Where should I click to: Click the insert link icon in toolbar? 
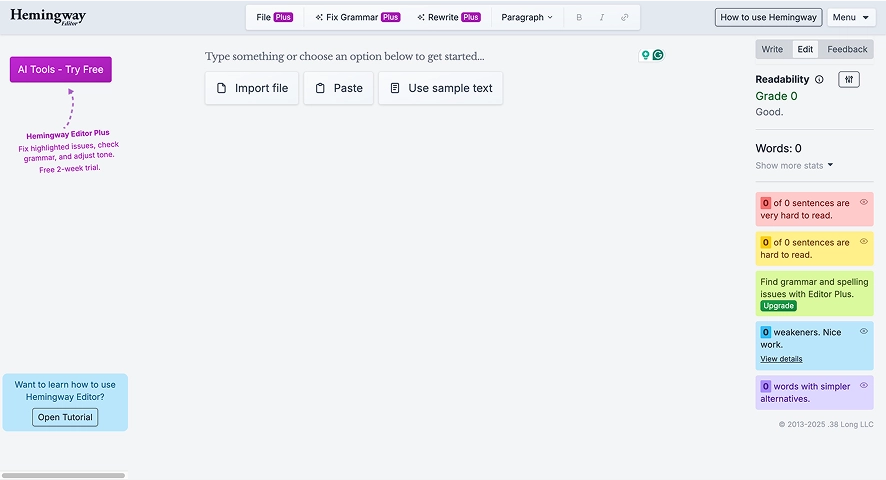[624, 18]
